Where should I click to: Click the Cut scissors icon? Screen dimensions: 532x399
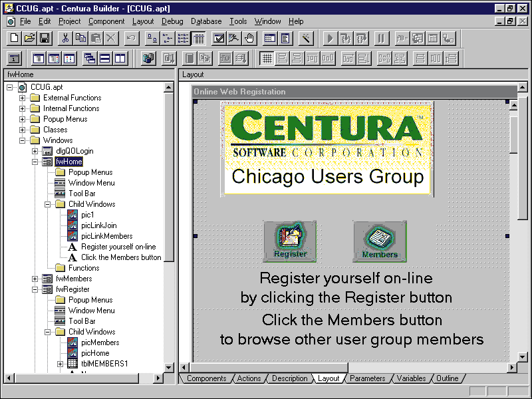pyautogui.click(x=66, y=38)
